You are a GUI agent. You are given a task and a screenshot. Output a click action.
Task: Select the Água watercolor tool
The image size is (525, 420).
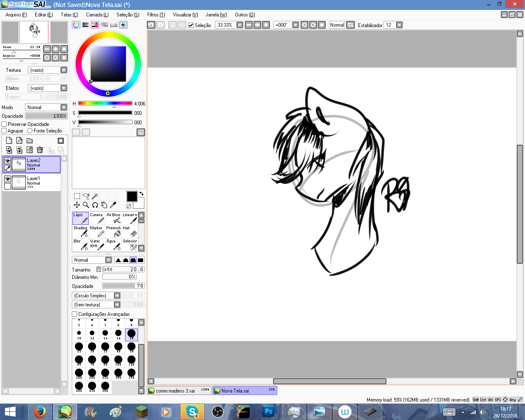pyautogui.click(x=113, y=244)
